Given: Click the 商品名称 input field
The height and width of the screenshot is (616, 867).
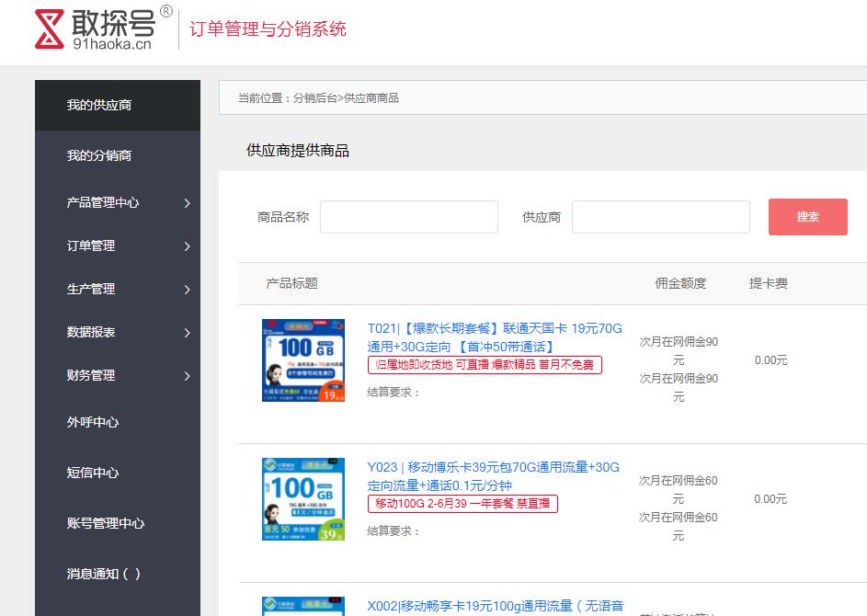Looking at the screenshot, I should pos(408,217).
